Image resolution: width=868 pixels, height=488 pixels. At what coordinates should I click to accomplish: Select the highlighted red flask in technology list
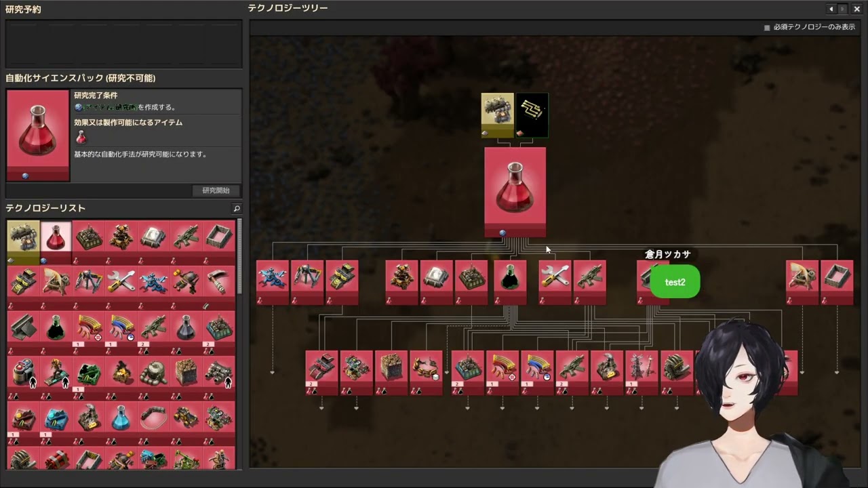click(56, 242)
